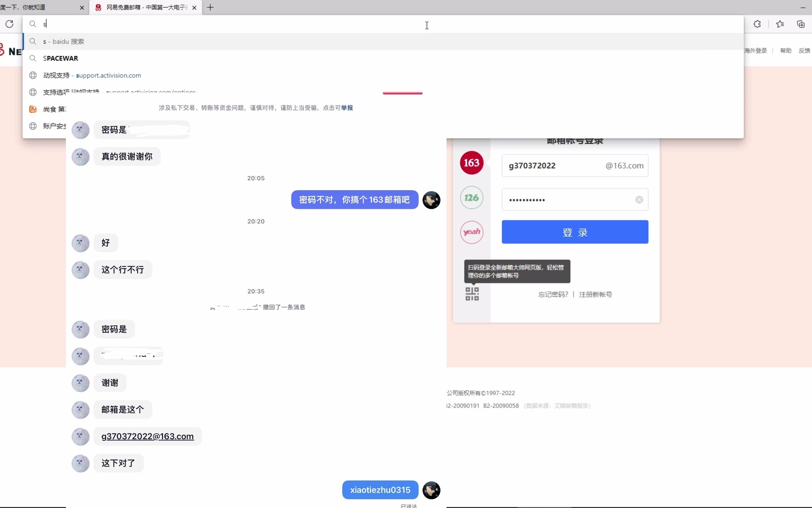812x508 pixels.
Task: Click the 举报 report link in chat
Action: coord(347,108)
